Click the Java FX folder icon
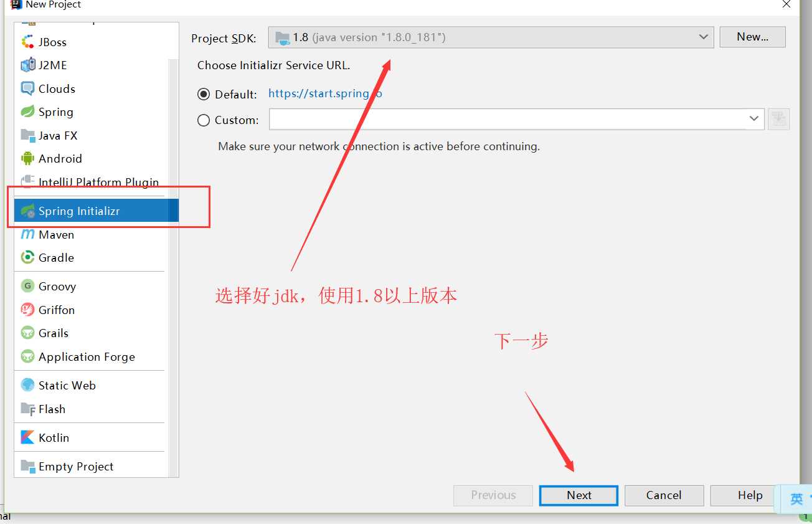The image size is (812, 524). [x=27, y=135]
